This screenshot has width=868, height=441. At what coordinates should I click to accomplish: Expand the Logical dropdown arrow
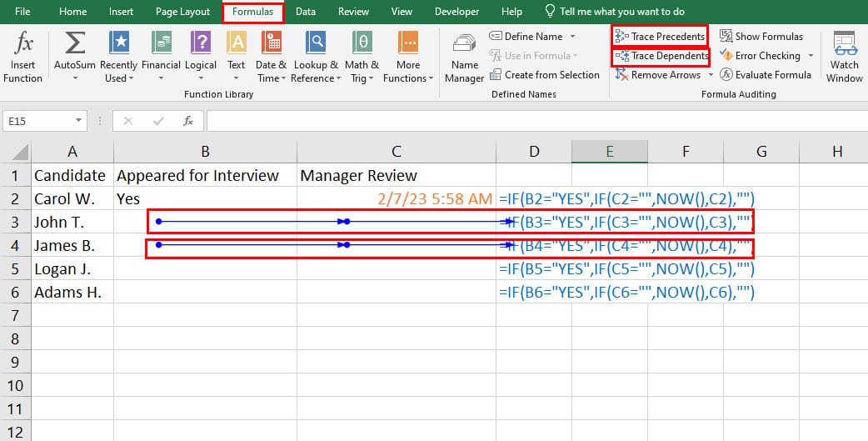(201, 78)
